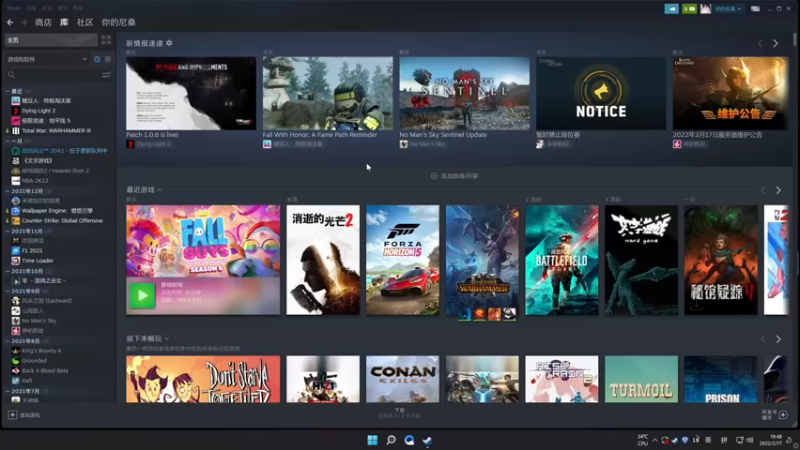Select F1 2021 in the game list
The height and width of the screenshot is (450, 800).
(32, 251)
